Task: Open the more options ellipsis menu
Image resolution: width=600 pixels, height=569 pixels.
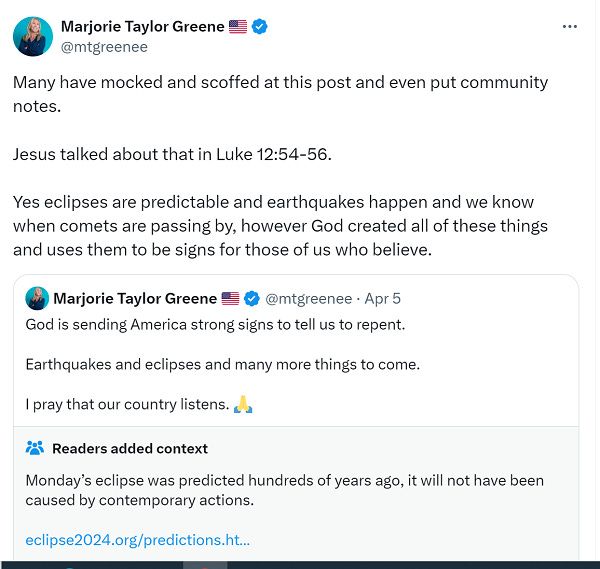Action: click(x=570, y=26)
